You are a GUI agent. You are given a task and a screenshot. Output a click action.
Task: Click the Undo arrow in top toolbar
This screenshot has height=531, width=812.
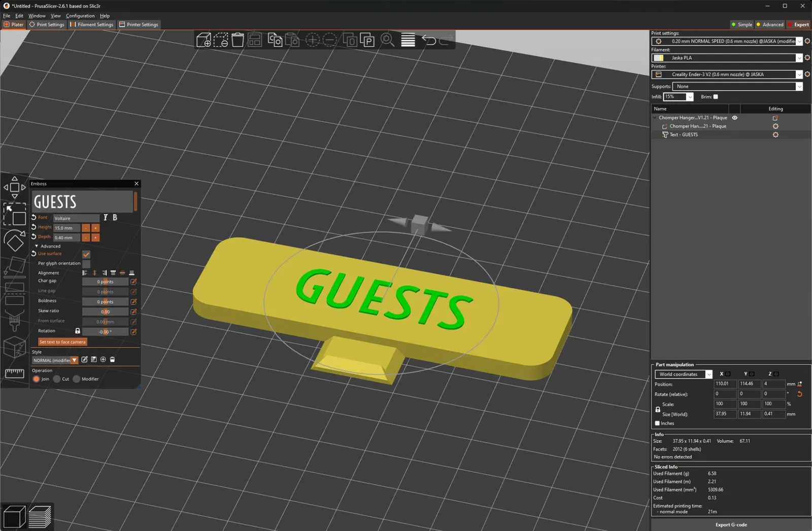click(429, 40)
